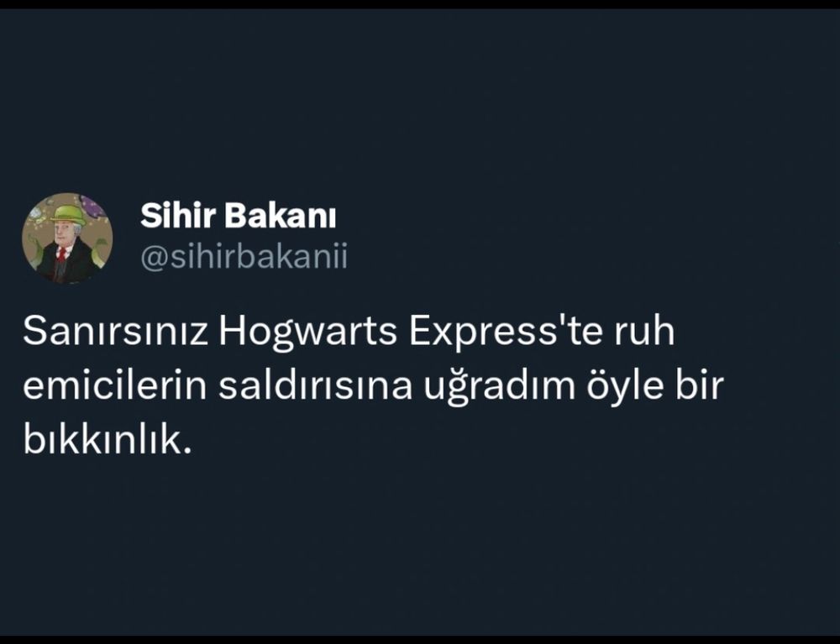This screenshot has height=644, width=840.
Task: Click the green hat in the avatar
Action: [x=68, y=215]
